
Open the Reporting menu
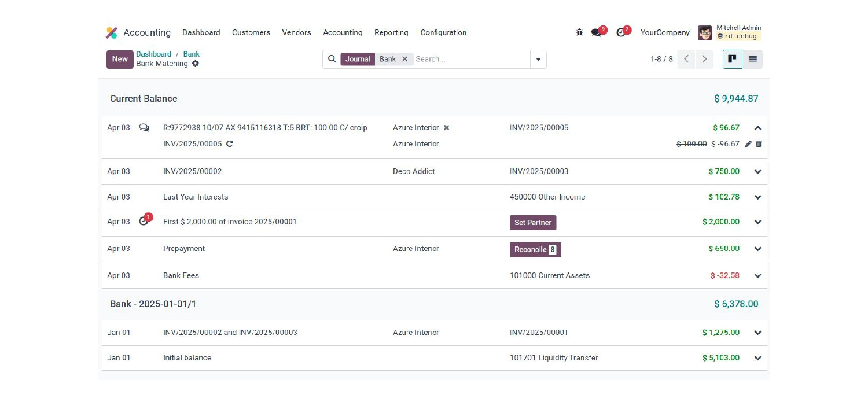391,33
